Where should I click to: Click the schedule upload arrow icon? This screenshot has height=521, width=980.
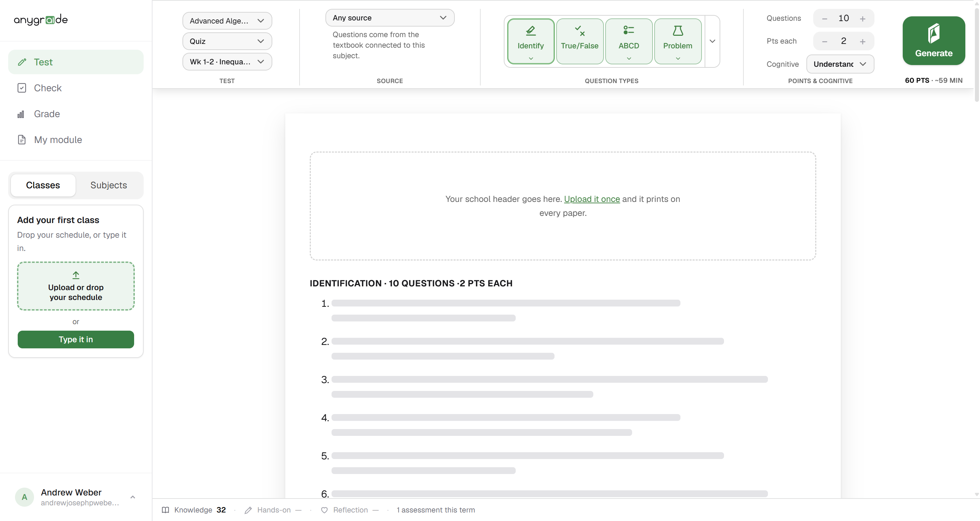click(x=76, y=275)
